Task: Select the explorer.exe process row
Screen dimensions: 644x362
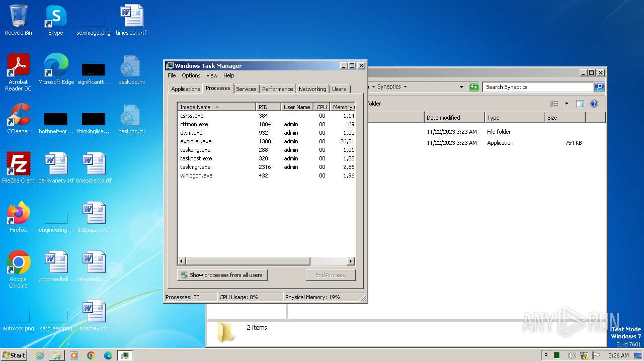Action: pyautogui.click(x=266, y=141)
